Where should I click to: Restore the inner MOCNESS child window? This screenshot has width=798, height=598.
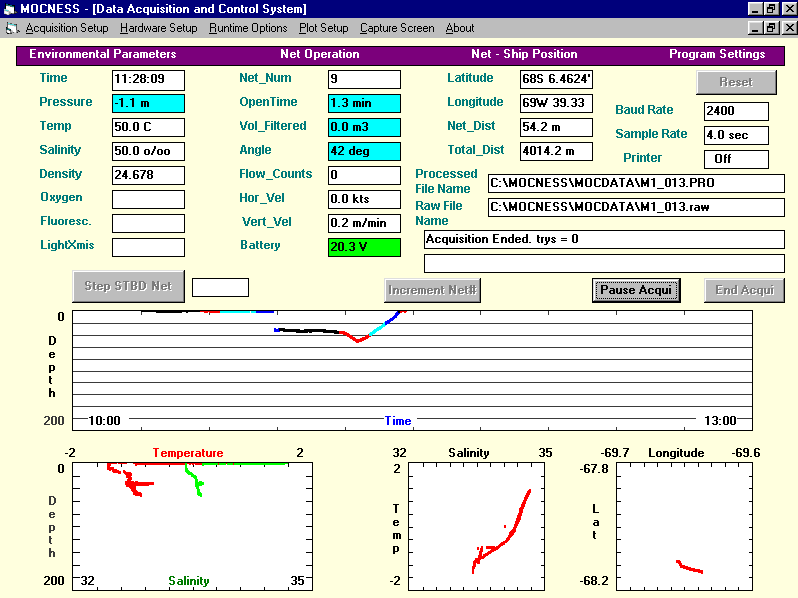click(772, 28)
